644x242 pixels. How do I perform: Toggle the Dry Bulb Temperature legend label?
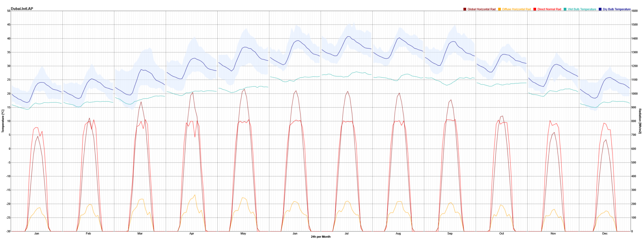click(x=616, y=9)
